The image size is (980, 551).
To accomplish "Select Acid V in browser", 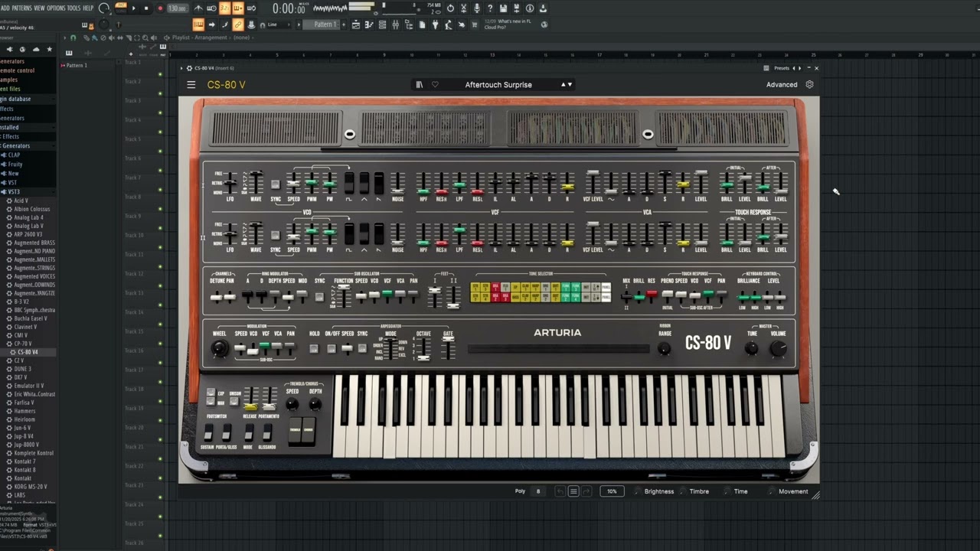I will tap(21, 201).
